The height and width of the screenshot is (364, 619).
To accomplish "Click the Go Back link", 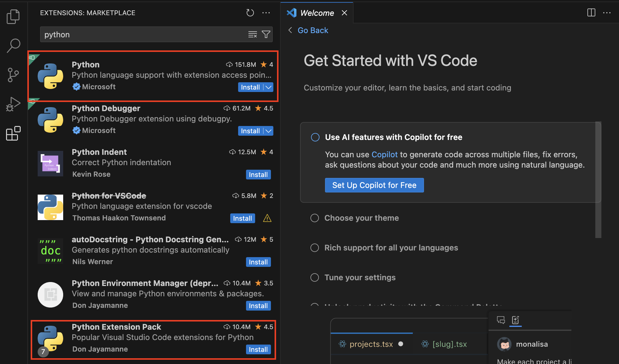I will pyautogui.click(x=313, y=30).
